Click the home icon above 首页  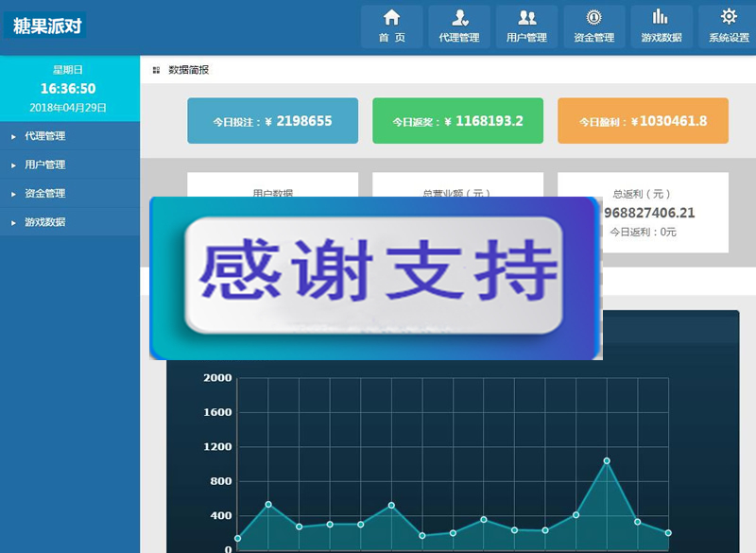(x=391, y=17)
